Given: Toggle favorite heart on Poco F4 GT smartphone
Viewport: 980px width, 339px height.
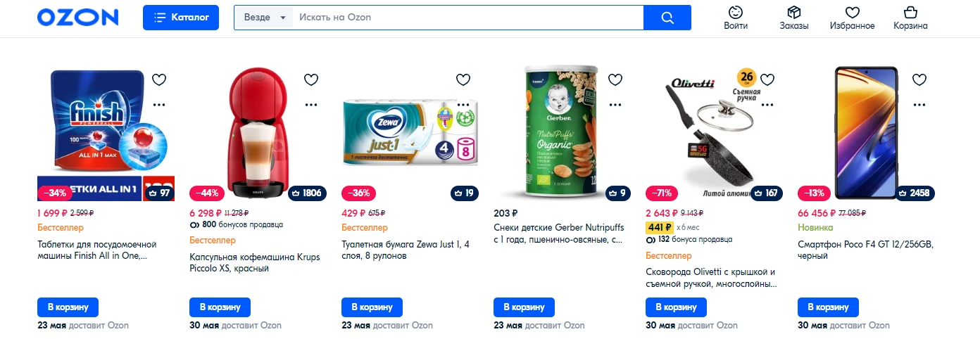Looking at the screenshot, I should pos(919,79).
